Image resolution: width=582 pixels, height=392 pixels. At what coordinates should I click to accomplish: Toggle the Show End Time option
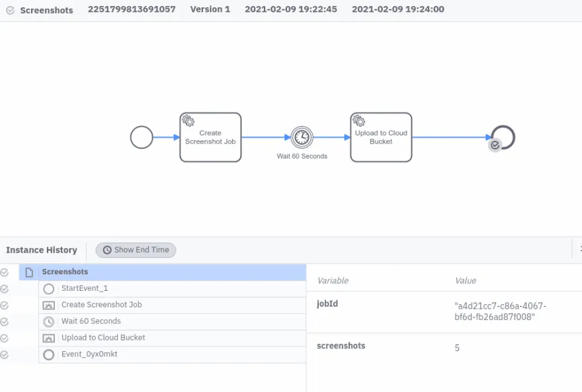[x=135, y=250]
